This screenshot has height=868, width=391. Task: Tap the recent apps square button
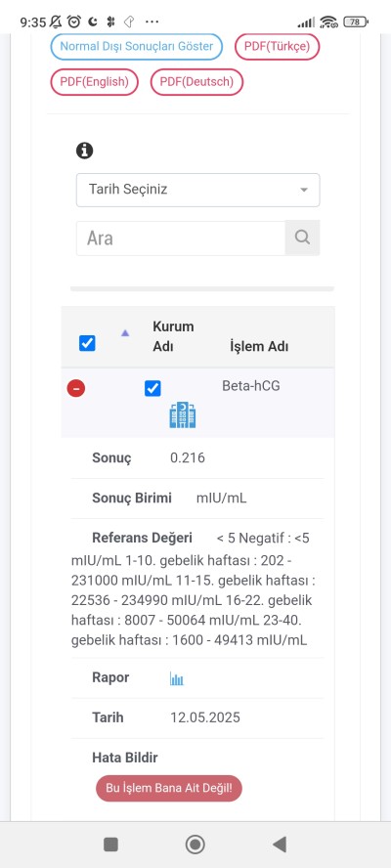pyautogui.click(x=110, y=845)
